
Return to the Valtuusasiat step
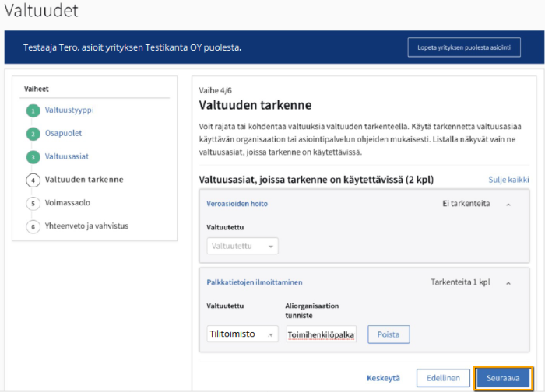click(x=66, y=157)
